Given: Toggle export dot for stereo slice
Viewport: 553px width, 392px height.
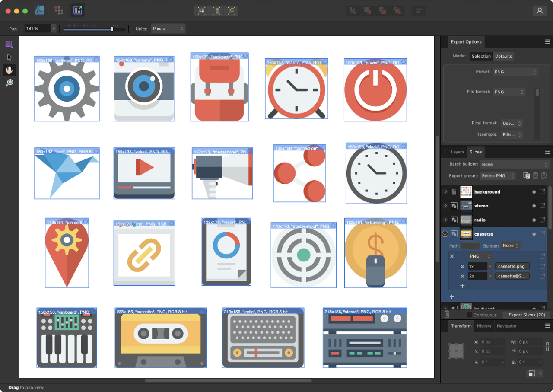Looking at the screenshot, I should (x=534, y=206).
